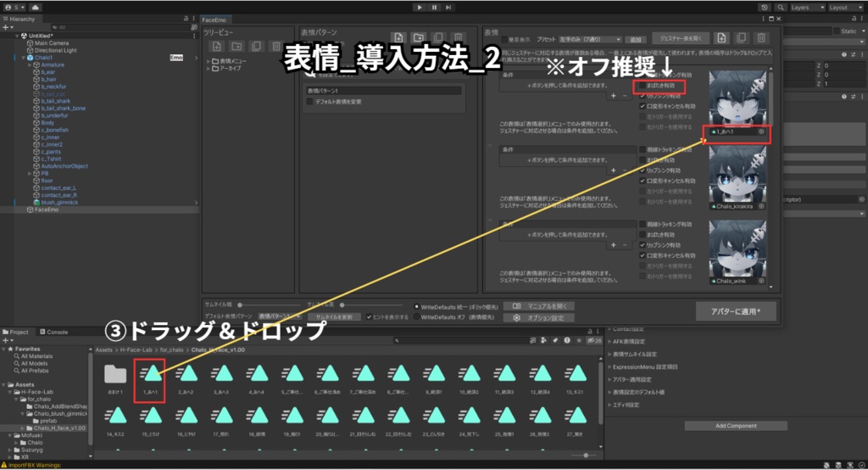Add a new menu item in ツリービュー panel
The width and height of the screenshot is (868, 470).
tap(217, 47)
